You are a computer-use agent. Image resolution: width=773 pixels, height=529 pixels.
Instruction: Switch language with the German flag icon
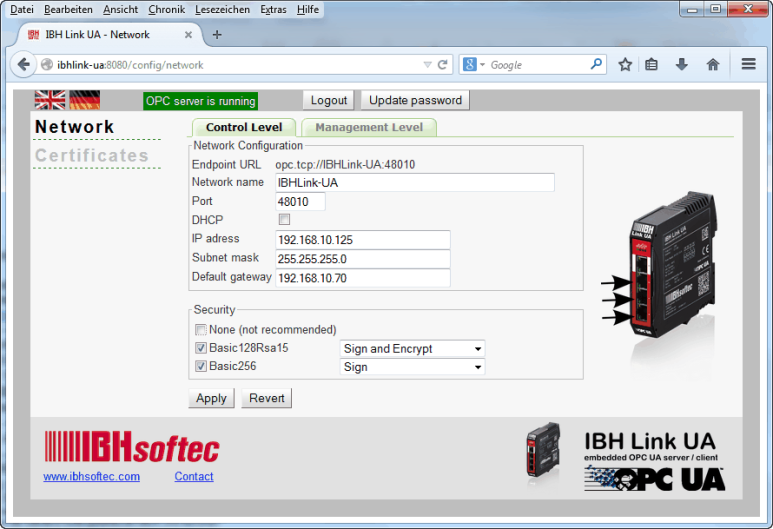tap(85, 100)
